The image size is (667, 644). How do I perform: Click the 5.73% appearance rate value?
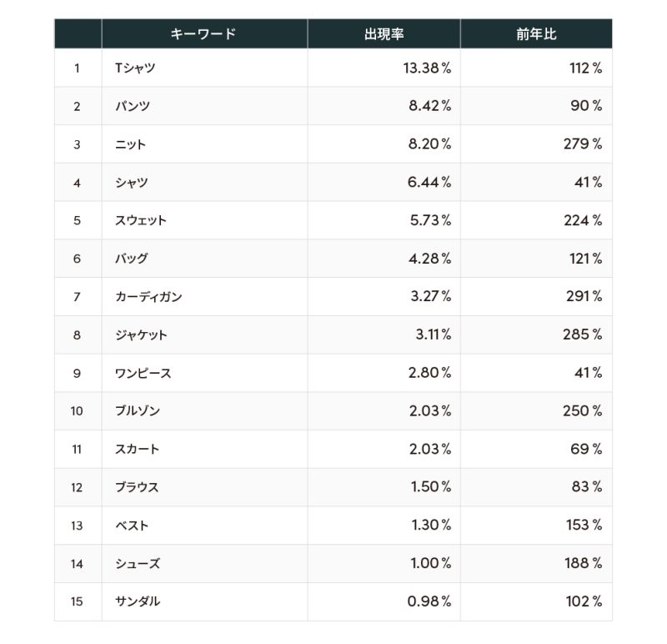tap(430, 220)
